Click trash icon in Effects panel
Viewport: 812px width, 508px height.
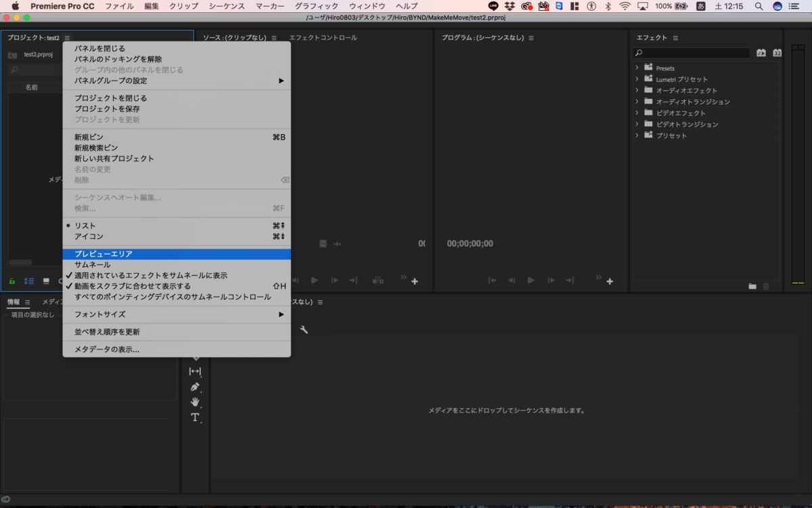coord(766,287)
